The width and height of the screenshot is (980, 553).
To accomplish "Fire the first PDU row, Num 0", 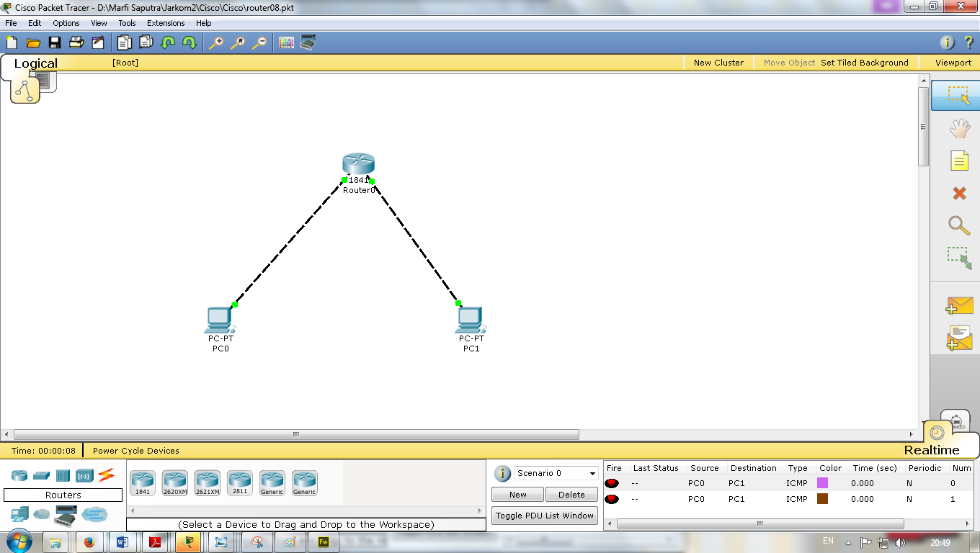I will 612,483.
